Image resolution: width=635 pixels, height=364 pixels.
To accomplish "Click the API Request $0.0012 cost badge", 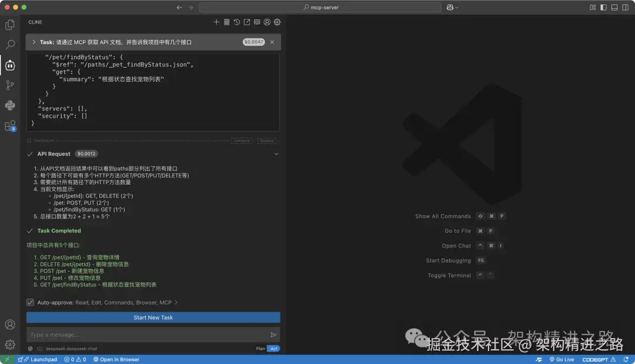I will tap(86, 154).
